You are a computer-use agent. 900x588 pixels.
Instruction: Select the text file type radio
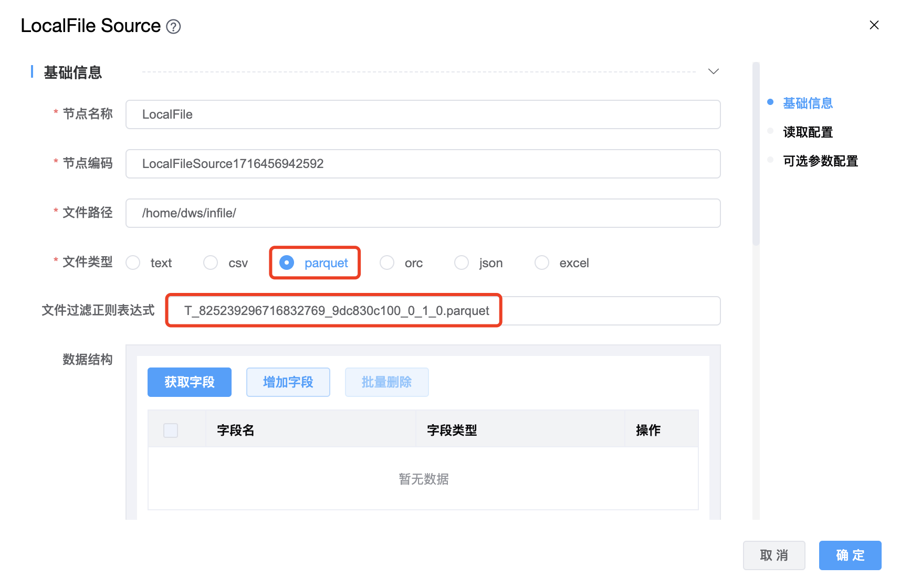[133, 262]
